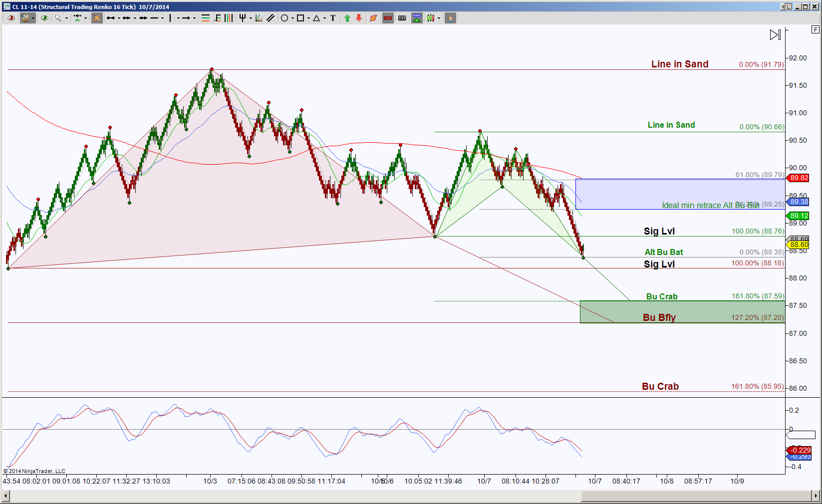Toggle the pointing hand button
The height and width of the screenshot is (504, 822).
[450, 18]
